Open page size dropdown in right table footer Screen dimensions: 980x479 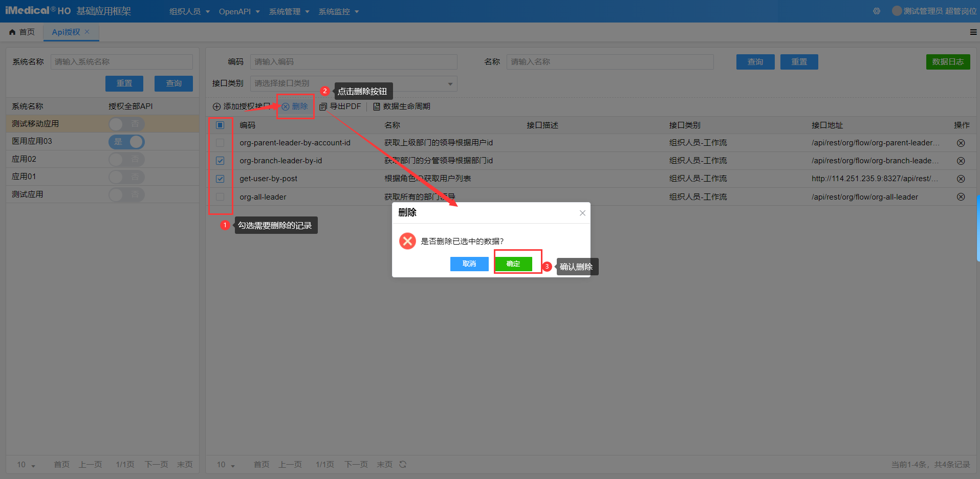coord(226,465)
